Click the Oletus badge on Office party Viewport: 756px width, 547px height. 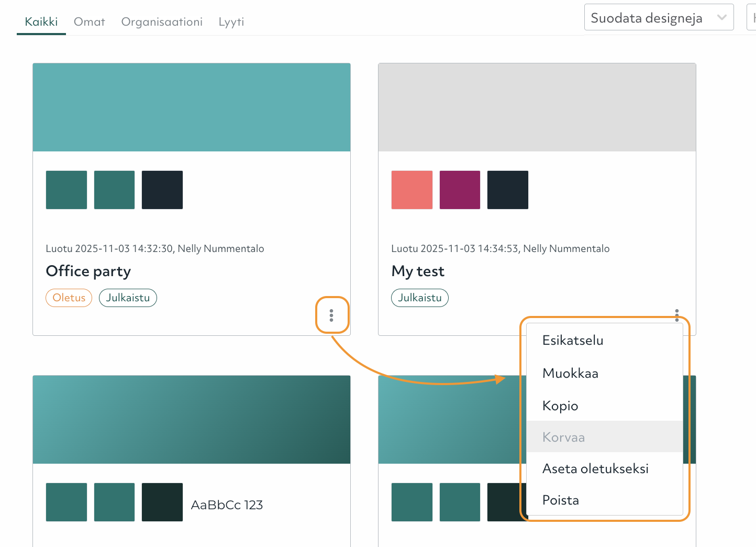pyautogui.click(x=69, y=298)
